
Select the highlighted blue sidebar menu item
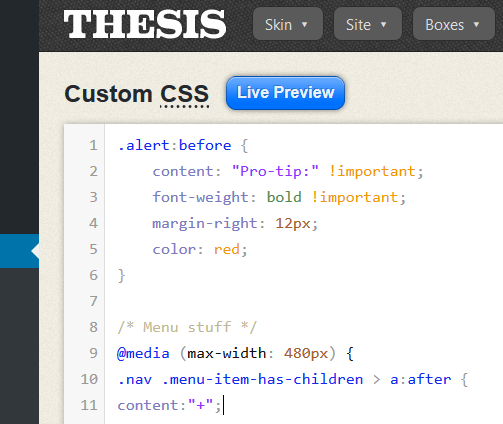click(x=19, y=251)
